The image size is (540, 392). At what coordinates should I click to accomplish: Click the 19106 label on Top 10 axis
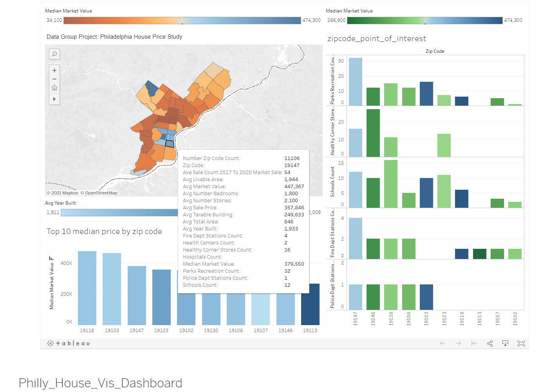click(236, 331)
